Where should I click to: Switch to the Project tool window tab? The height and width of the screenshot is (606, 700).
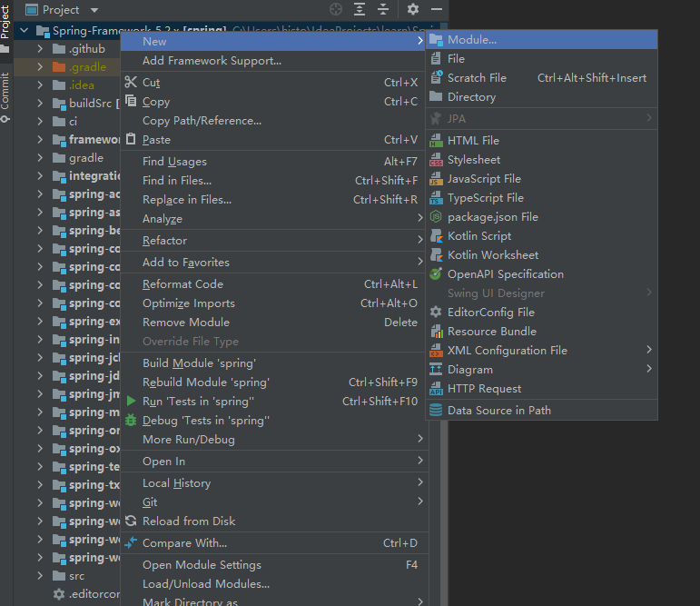pos(5,27)
